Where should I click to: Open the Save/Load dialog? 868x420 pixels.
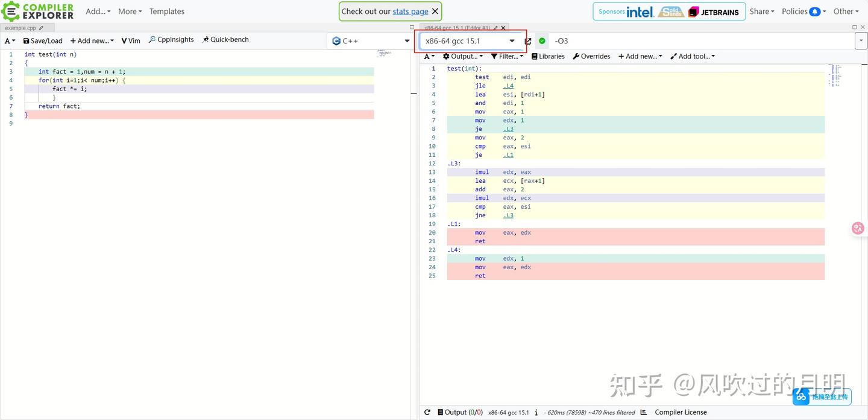click(x=42, y=40)
